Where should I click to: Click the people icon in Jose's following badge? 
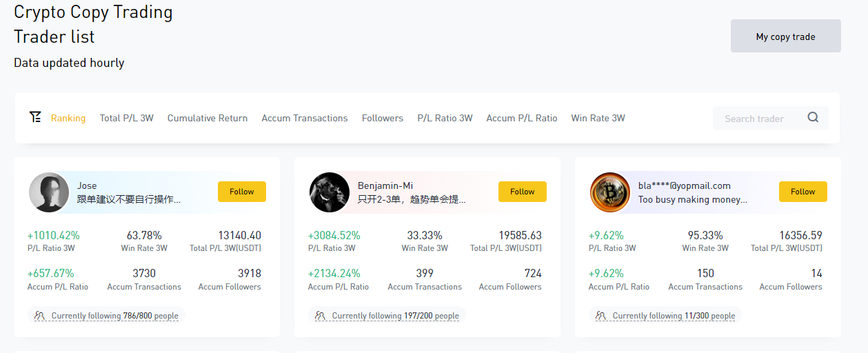click(x=39, y=316)
